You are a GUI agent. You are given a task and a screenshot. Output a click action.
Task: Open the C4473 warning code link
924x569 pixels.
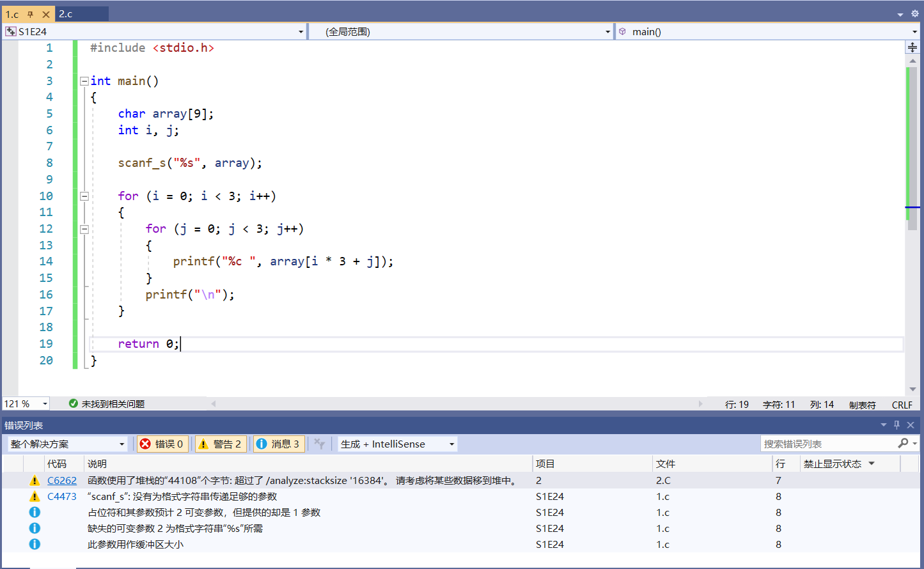[62, 496]
